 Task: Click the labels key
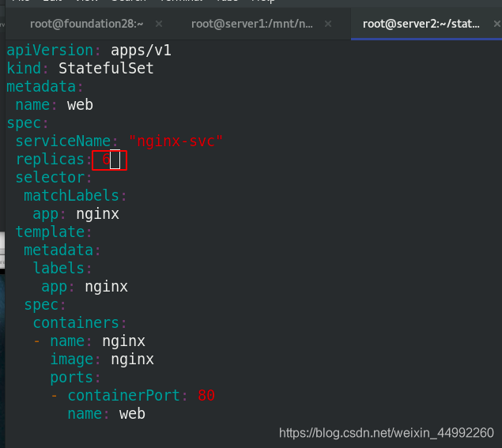coord(59,268)
